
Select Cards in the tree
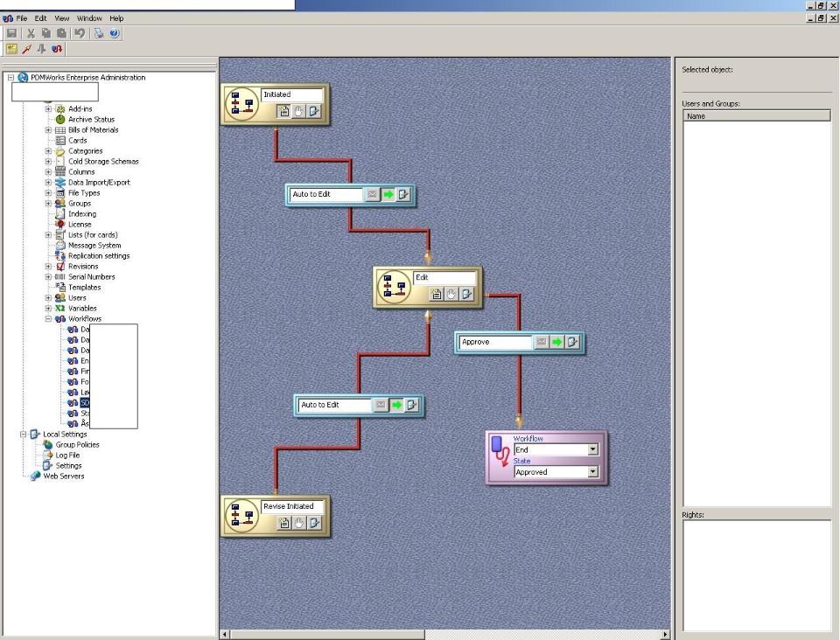click(77, 140)
